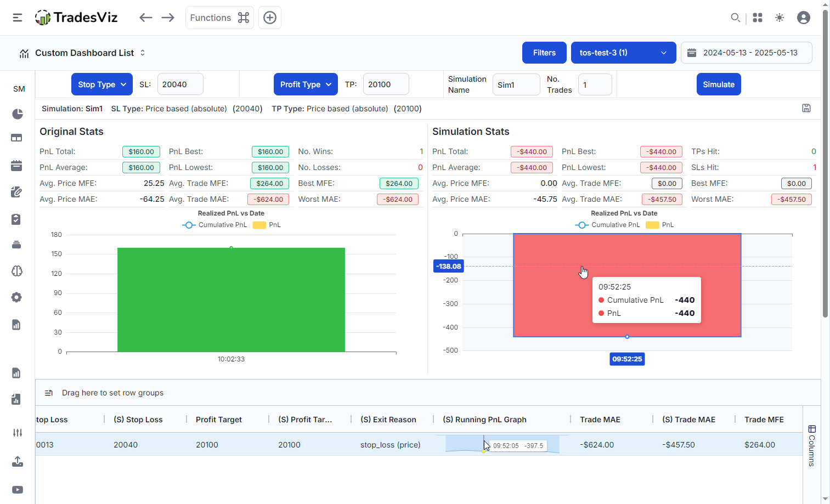Click the back navigation arrow
The height and width of the screenshot is (504, 830).
pyautogui.click(x=145, y=18)
